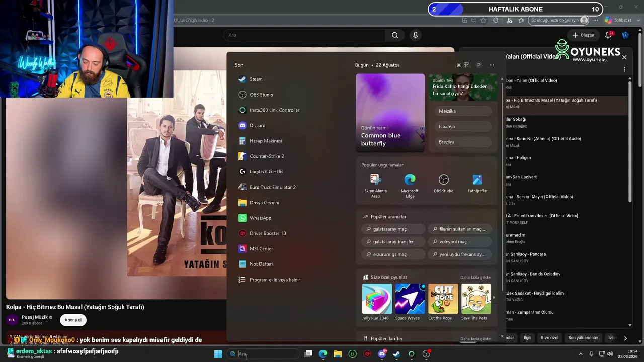
Task: Play Athena - Holigan from playlist
Action: pos(567,161)
